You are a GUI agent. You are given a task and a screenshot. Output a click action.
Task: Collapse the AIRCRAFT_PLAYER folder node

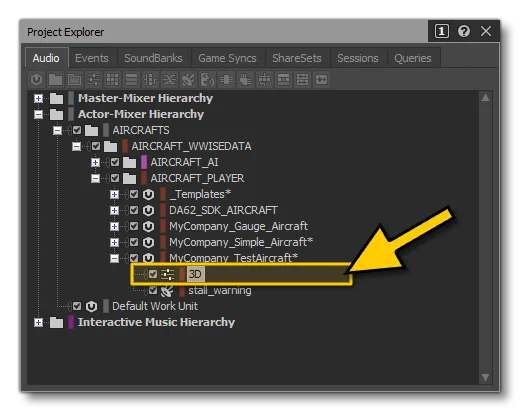click(95, 178)
